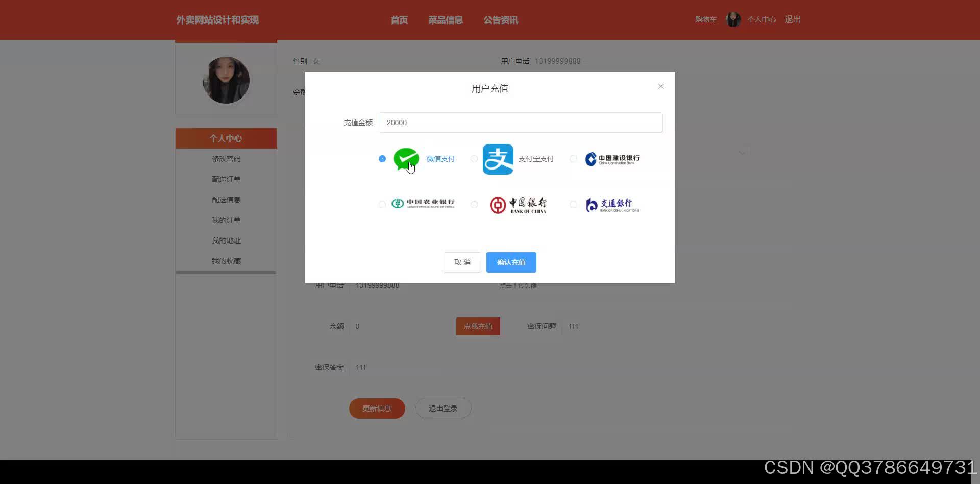
Task: Close the 用户充值 dialog with X
Action: (661, 86)
